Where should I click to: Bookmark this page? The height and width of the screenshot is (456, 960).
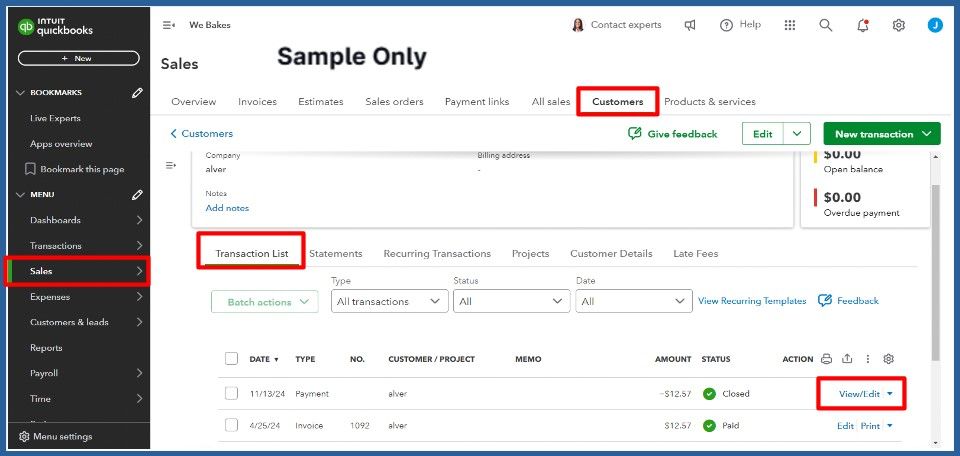(74, 170)
